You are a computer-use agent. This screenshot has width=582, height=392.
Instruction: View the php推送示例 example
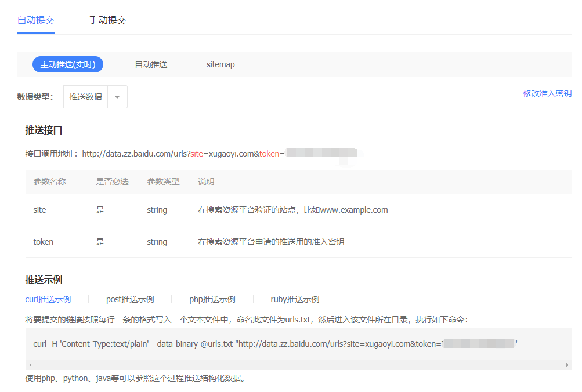click(212, 299)
